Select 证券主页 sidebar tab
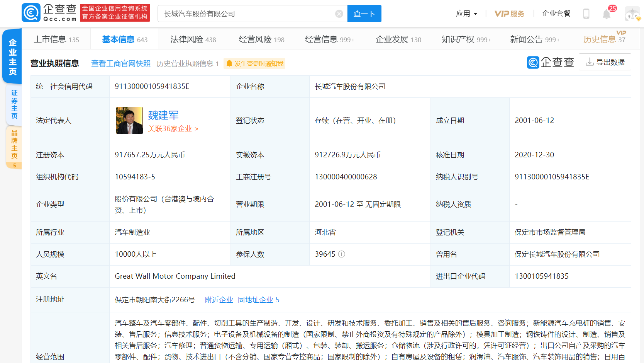The image size is (644, 363). [14, 104]
